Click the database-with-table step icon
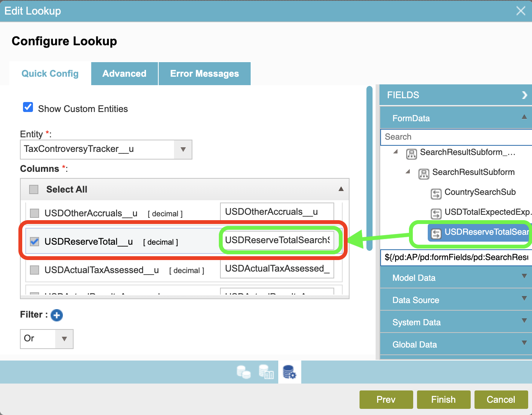This screenshot has width=532, height=415. [266, 372]
